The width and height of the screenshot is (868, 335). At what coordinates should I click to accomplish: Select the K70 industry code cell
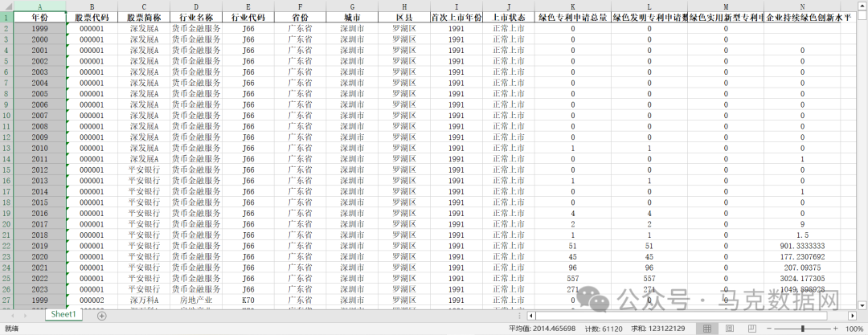[x=248, y=300]
